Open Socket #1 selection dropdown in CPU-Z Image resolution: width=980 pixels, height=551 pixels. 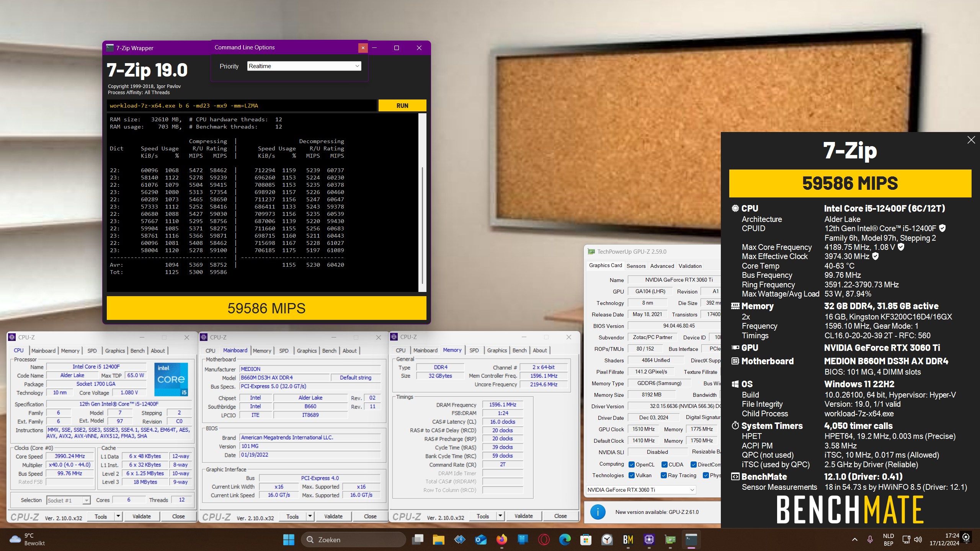[x=68, y=500]
